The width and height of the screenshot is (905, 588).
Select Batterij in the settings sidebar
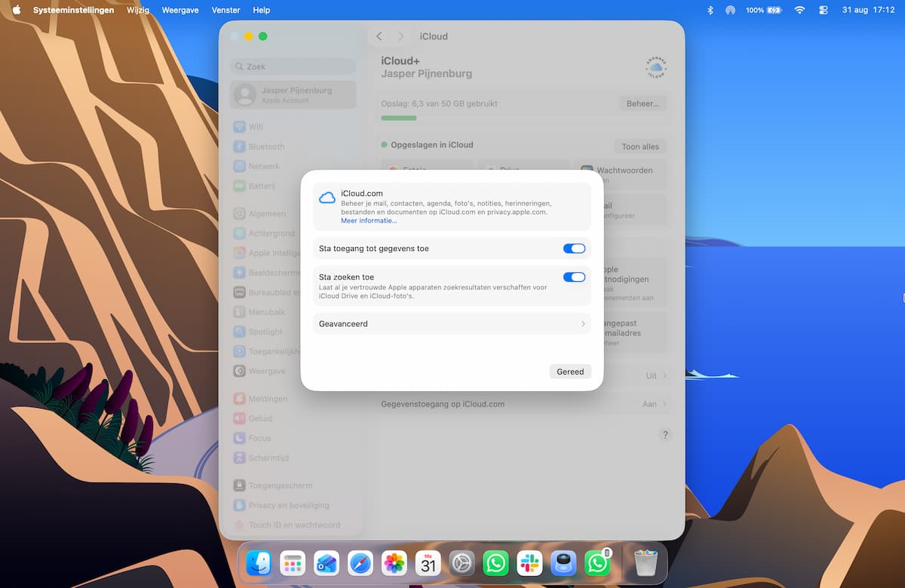pyautogui.click(x=293, y=185)
